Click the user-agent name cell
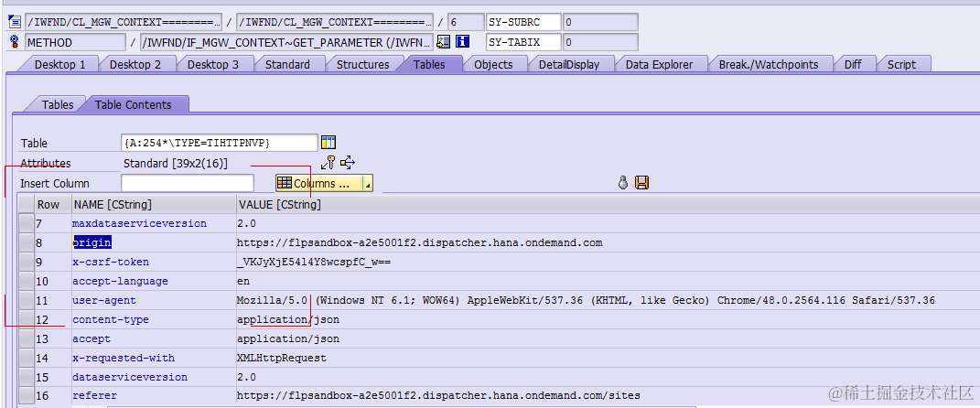The width and height of the screenshot is (980, 408). pos(154,301)
